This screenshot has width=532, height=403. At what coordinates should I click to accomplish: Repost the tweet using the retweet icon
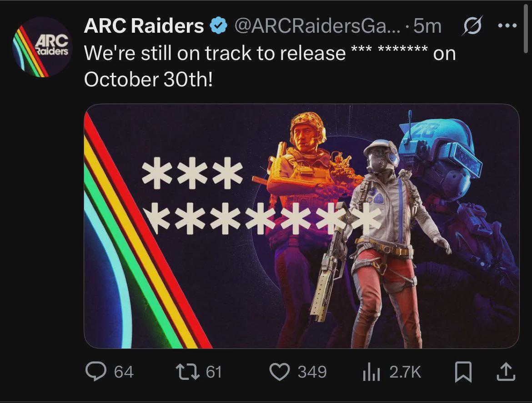187,372
